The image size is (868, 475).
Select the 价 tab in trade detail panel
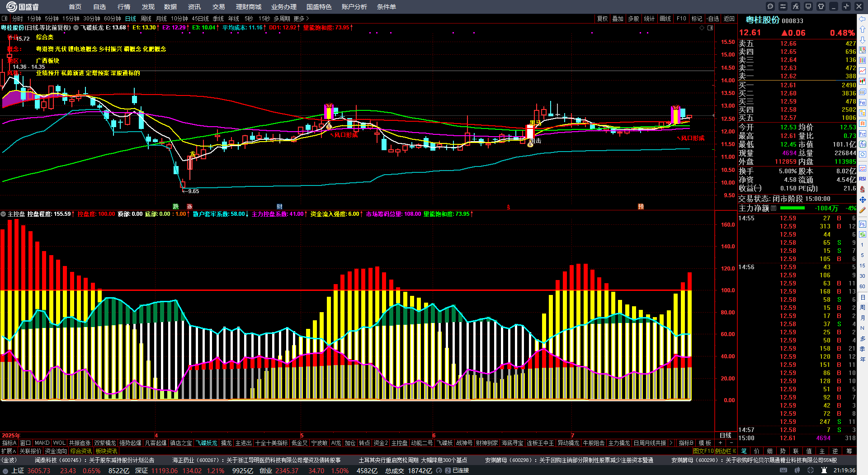click(x=757, y=451)
